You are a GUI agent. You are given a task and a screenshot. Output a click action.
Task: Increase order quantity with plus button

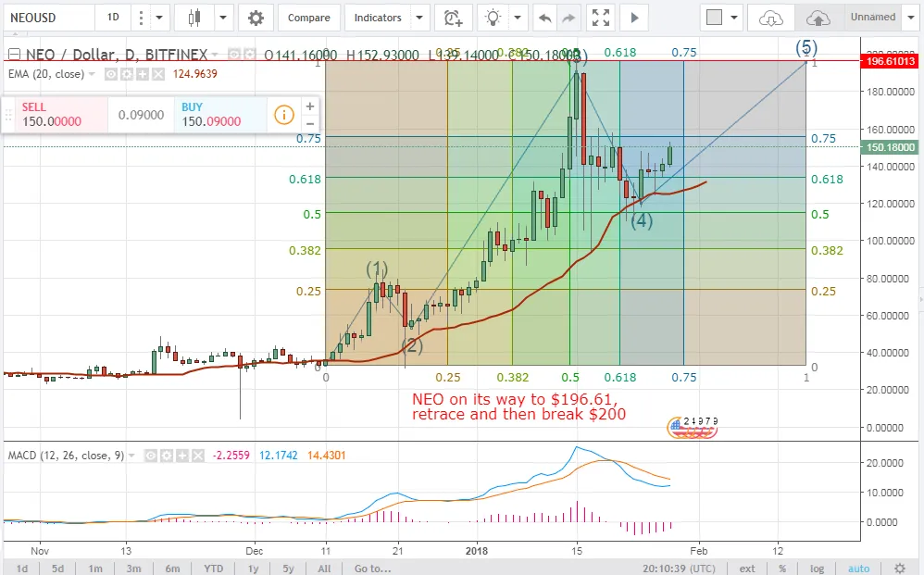(310, 106)
